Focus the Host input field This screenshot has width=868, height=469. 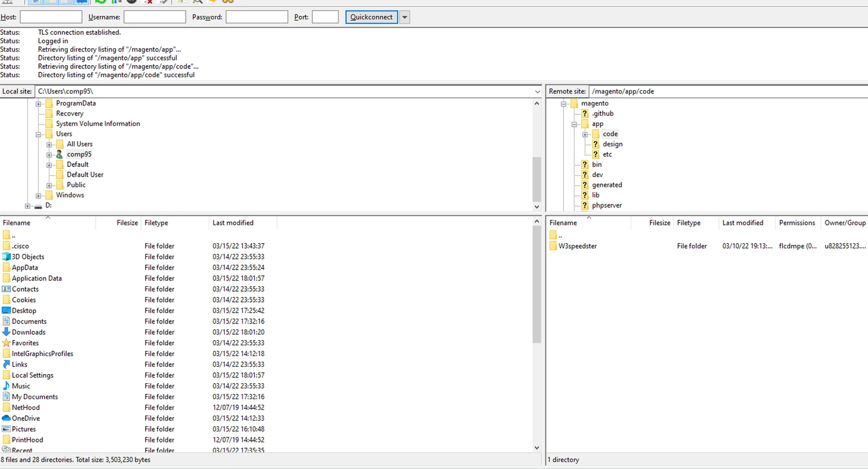[51, 17]
